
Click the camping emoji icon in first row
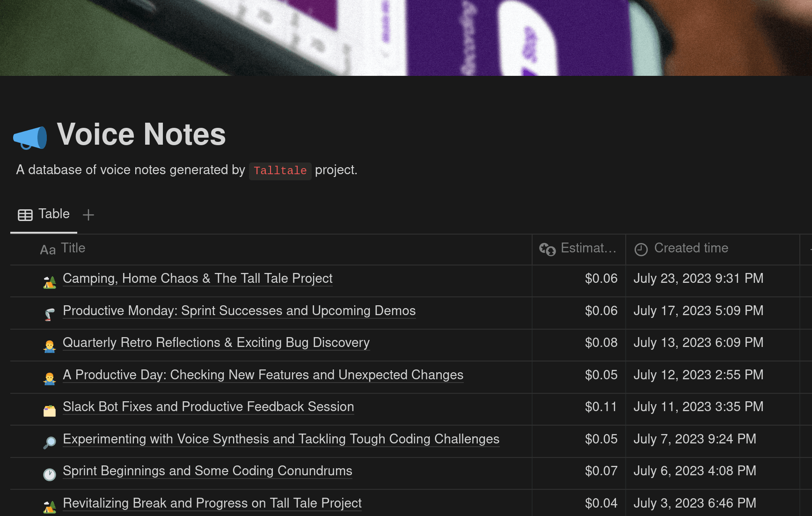coord(50,282)
